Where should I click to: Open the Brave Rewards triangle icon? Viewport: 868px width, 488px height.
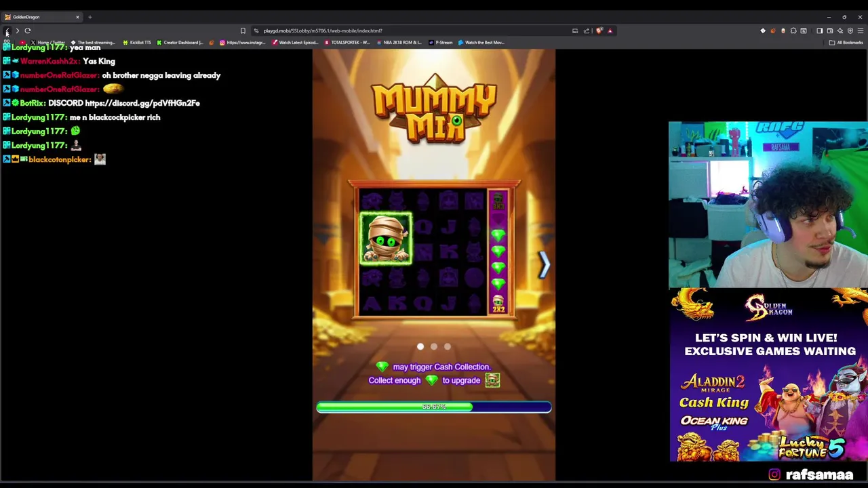[610, 30]
